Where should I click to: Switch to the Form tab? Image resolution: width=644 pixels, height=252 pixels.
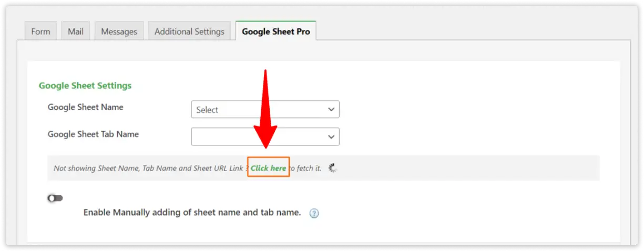[x=40, y=31]
